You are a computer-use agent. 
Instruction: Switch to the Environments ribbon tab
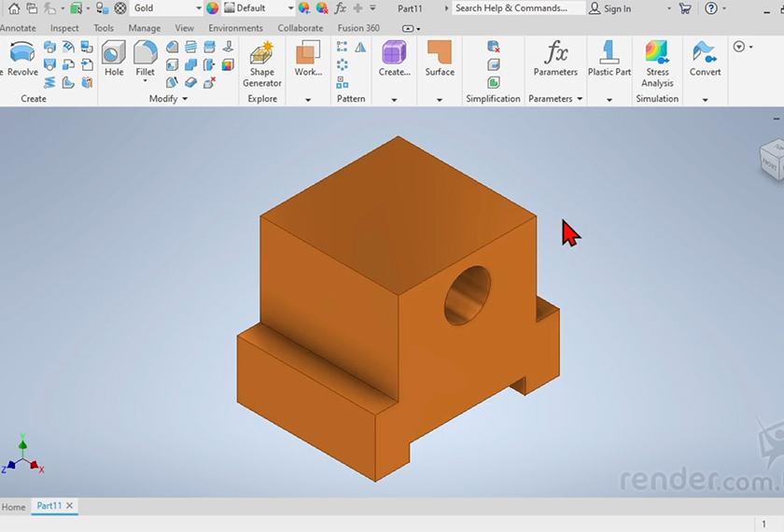pos(235,28)
